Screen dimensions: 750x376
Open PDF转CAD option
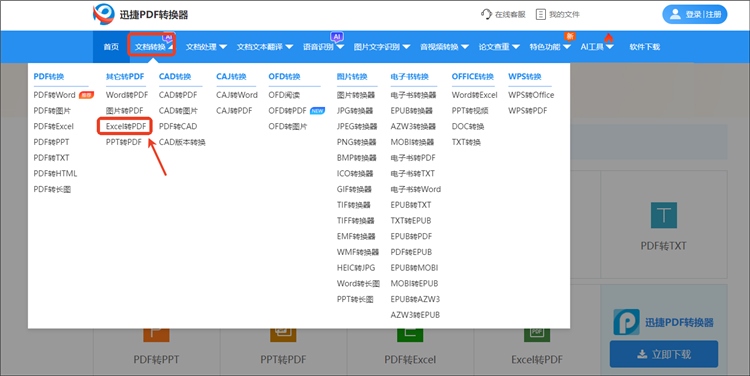pyautogui.click(x=178, y=126)
